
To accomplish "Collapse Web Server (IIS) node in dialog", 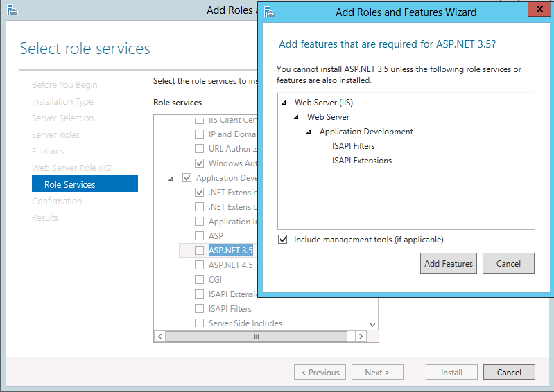I will tap(284, 103).
